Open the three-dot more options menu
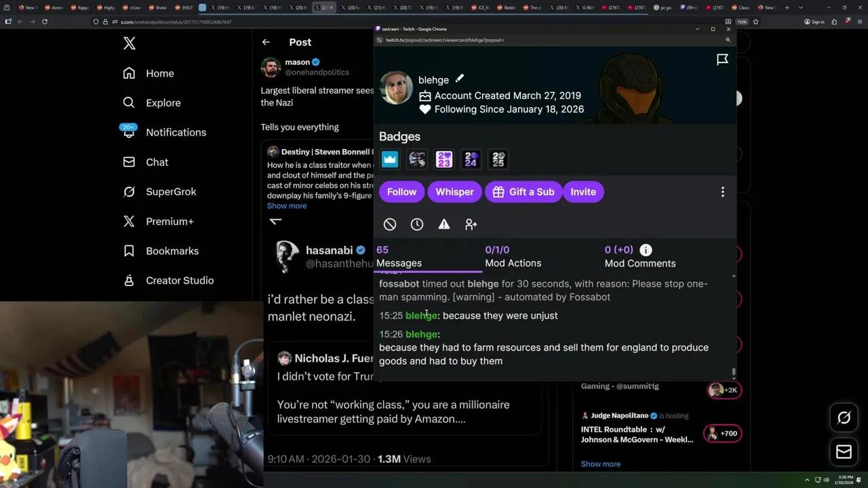 (722, 192)
